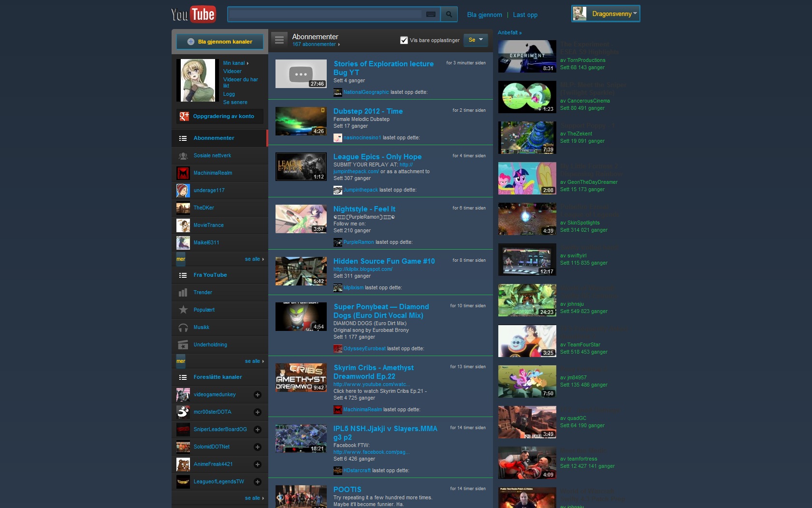The image size is (812, 508).
Task: Open Hidden Source Fun Game #10 title
Action: click(384, 261)
